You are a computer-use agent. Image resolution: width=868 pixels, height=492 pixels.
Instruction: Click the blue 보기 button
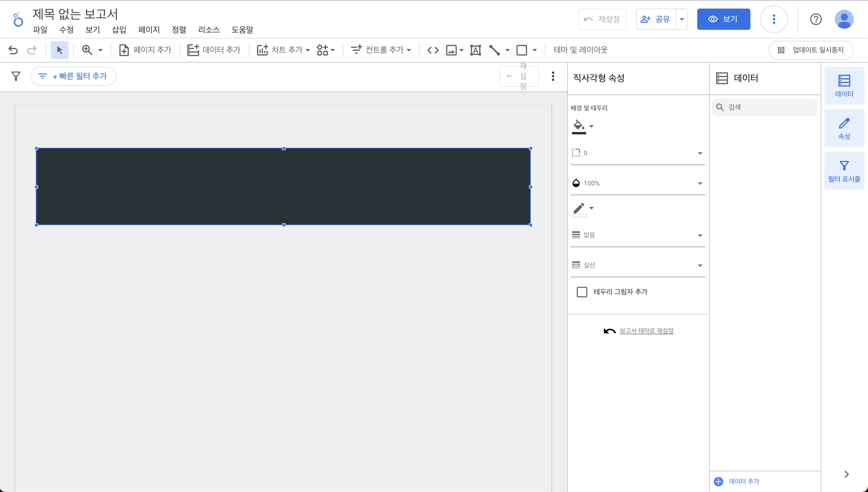point(723,19)
